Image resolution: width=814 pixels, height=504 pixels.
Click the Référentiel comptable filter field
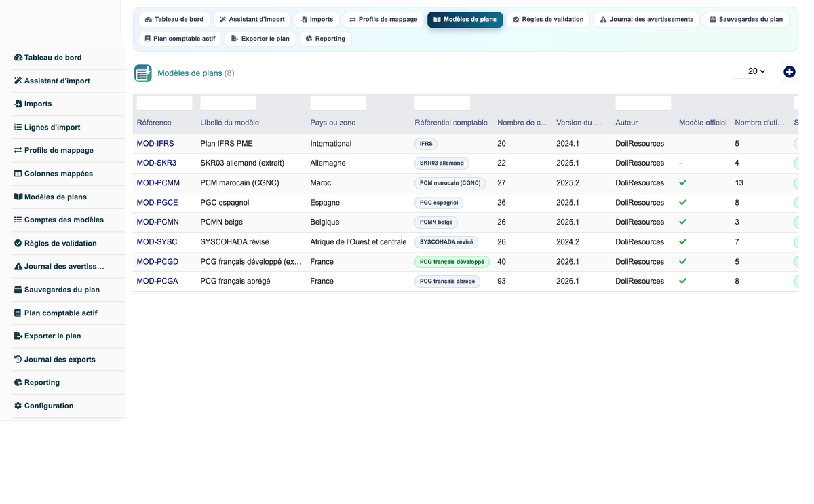coord(442,103)
